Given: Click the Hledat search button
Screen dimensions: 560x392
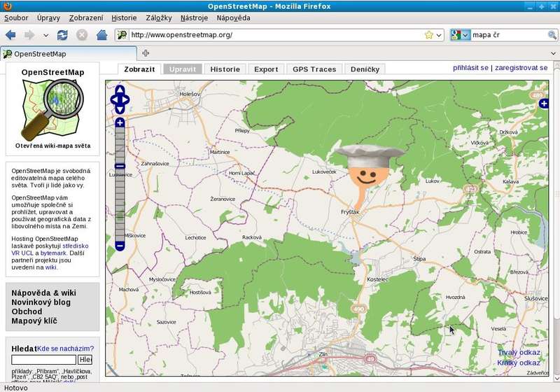Looking at the screenshot, I should click(x=85, y=360).
